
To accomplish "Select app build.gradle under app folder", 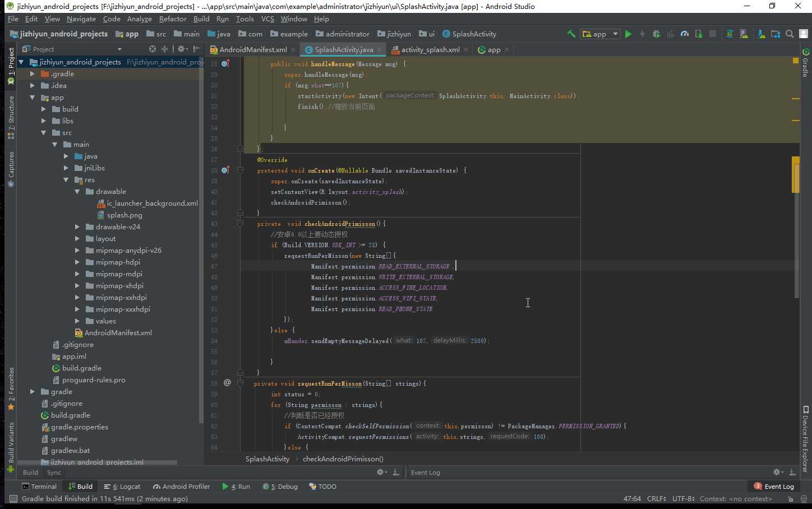I will click(77, 368).
